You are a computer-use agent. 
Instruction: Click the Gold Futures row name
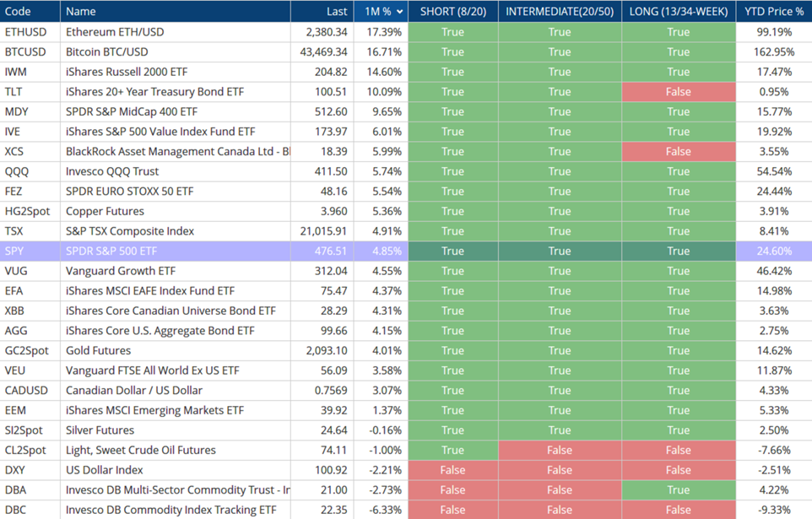(98, 350)
